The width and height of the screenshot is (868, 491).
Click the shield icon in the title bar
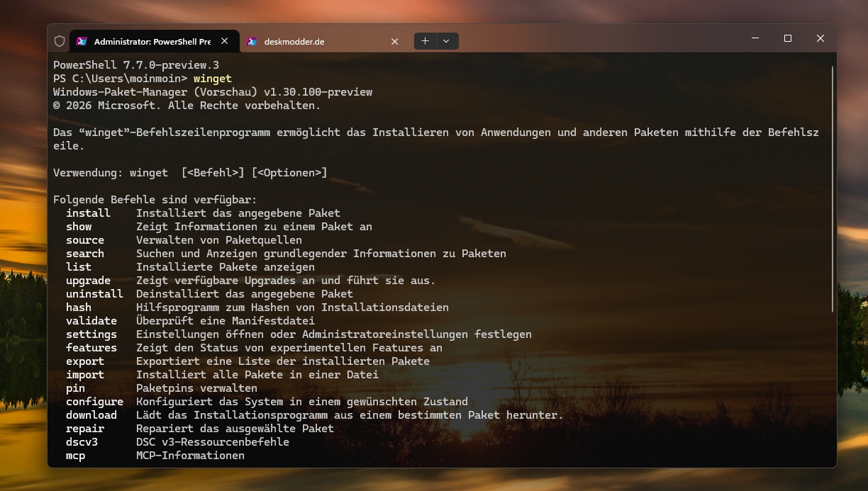point(60,41)
